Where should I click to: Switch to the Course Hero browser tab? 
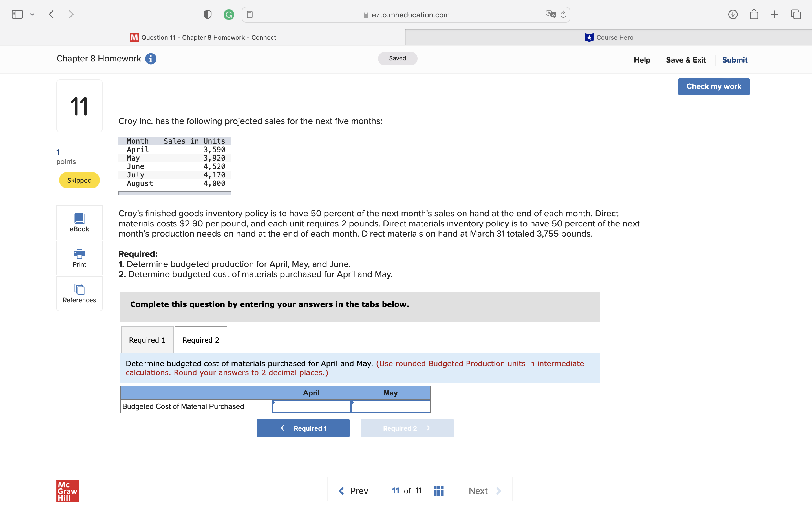[608, 37]
